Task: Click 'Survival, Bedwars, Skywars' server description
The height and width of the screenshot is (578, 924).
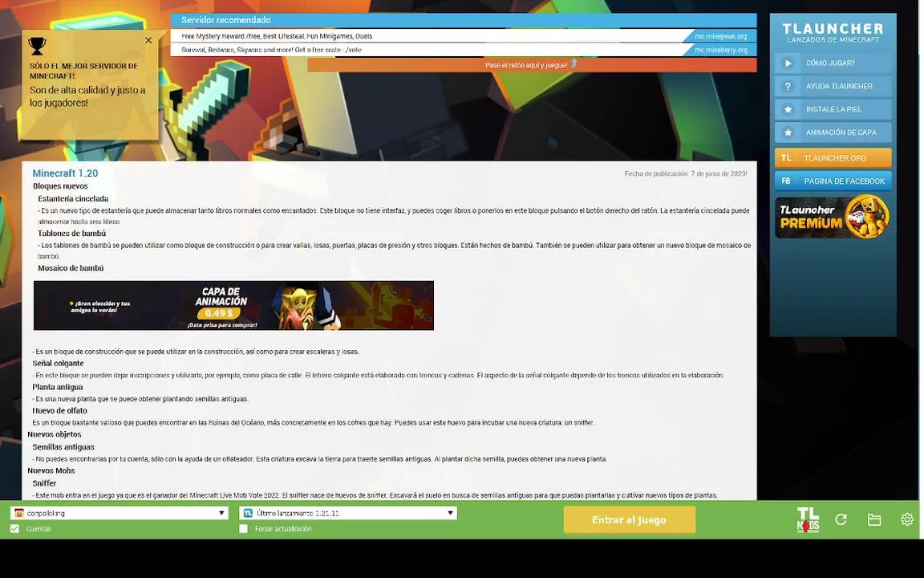Action: 272,50
